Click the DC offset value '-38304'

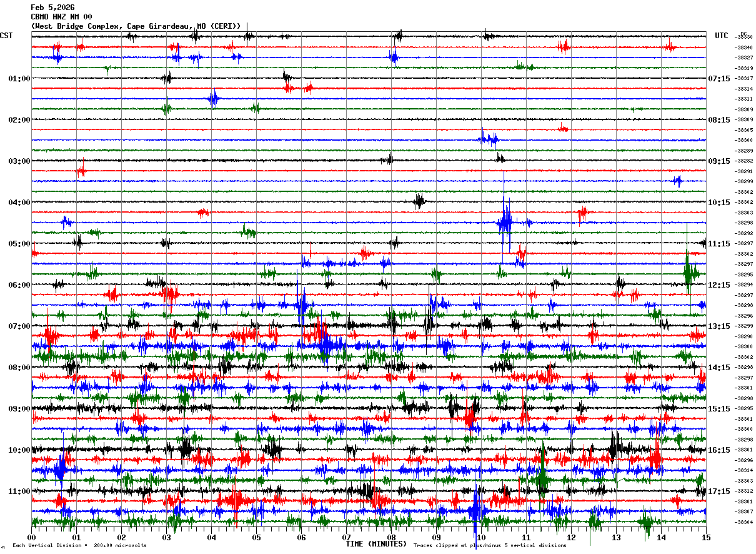point(744,522)
